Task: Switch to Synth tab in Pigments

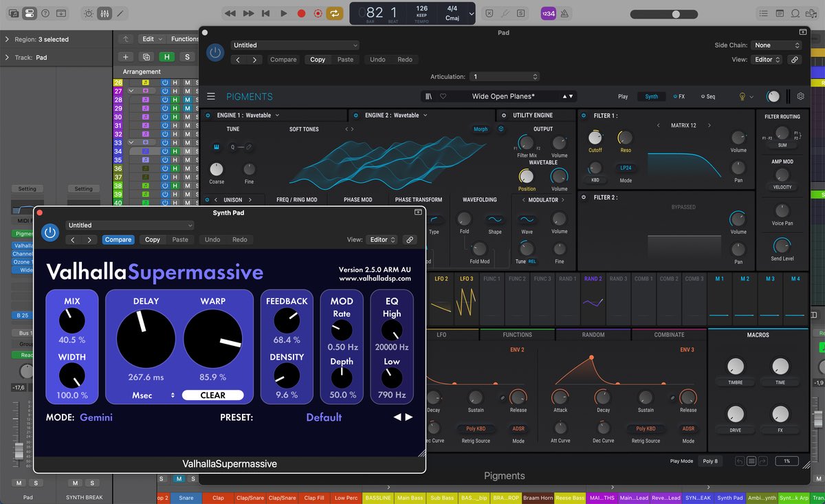Action: tap(651, 97)
